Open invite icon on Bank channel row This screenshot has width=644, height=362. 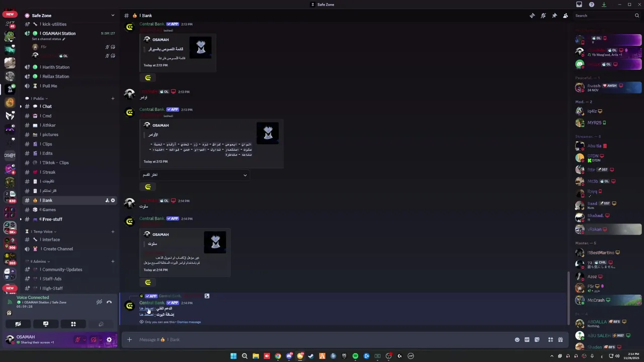click(x=107, y=201)
